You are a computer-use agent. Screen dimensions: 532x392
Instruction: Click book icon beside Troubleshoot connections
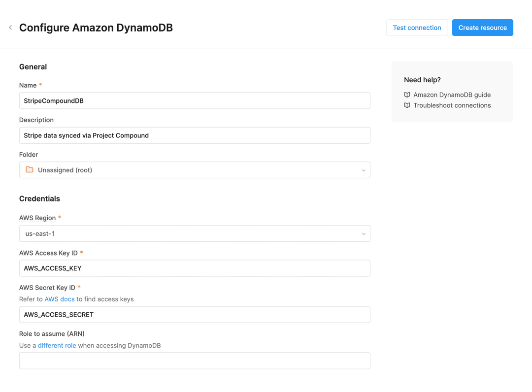point(407,105)
